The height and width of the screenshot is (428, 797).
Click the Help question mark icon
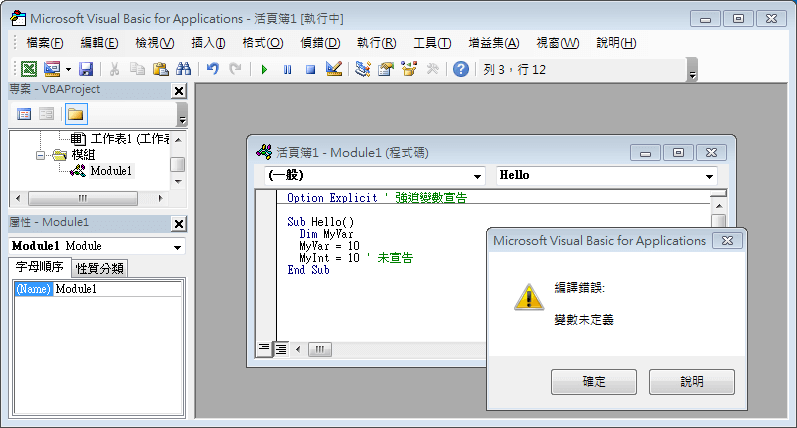[x=460, y=69]
